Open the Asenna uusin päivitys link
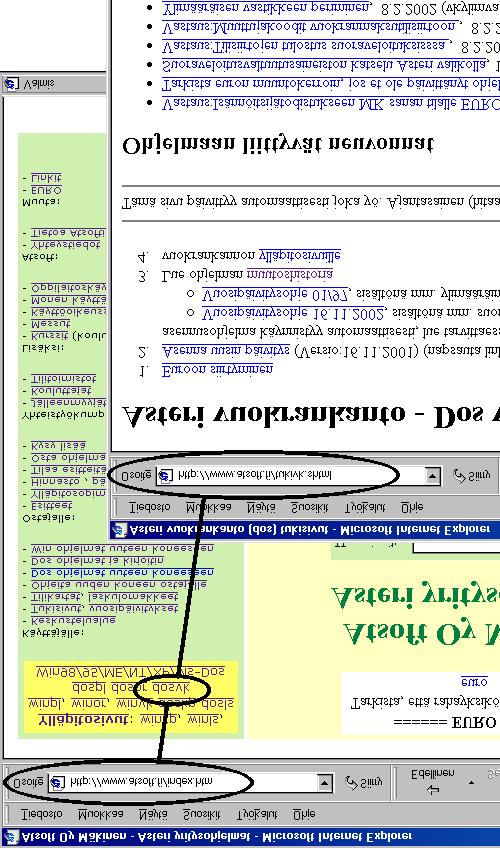Image resolution: width=500 pixels, height=849 pixels. pos(226,351)
